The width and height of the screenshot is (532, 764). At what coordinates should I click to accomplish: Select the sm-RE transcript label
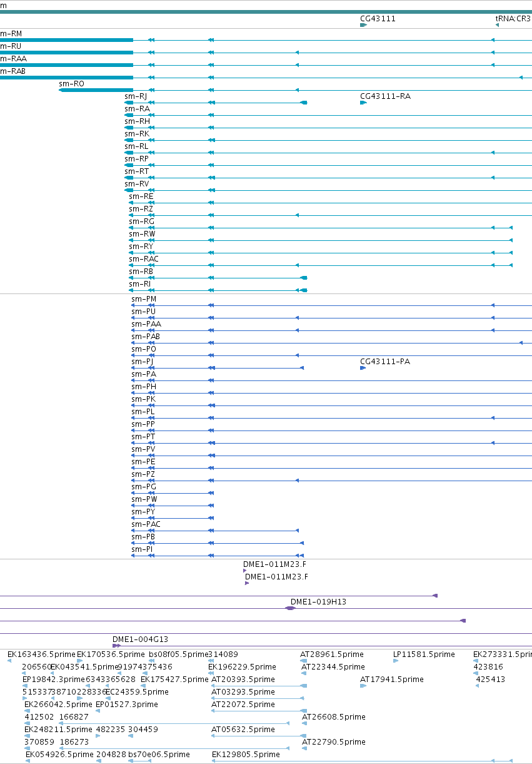(x=141, y=196)
